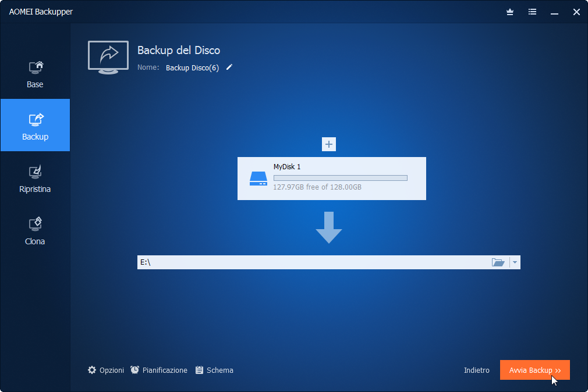Open Pianificazione schedule settings
The width and height of the screenshot is (588, 392).
(x=159, y=370)
